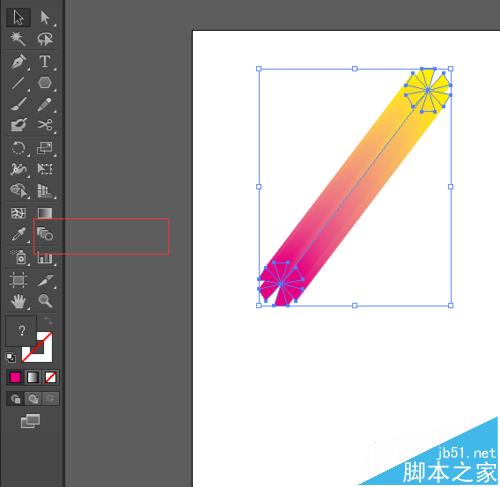Open Change Screen Mode button
The image size is (500, 487).
[30, 421]
